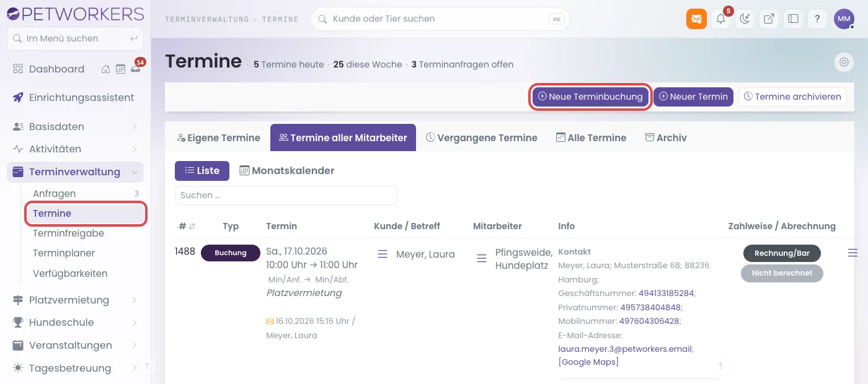Open page settings gear icon
868x384 pixels.
pyautogui.click(x=843, y=62)
